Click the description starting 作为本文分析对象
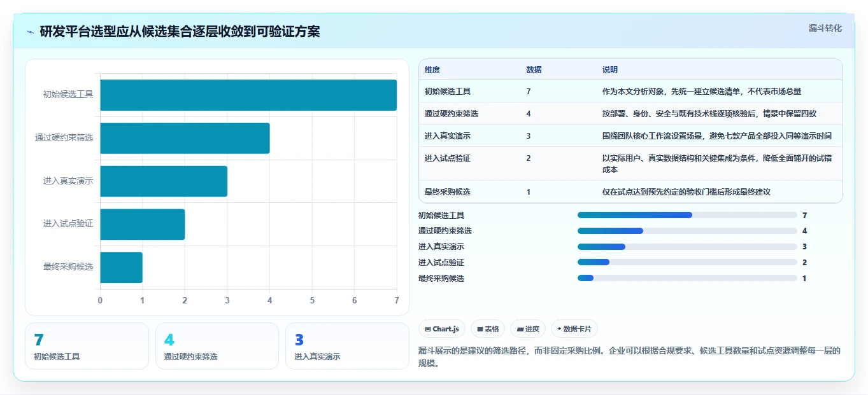The height and width of the screenshot is (395, 868). click(702, 92)
